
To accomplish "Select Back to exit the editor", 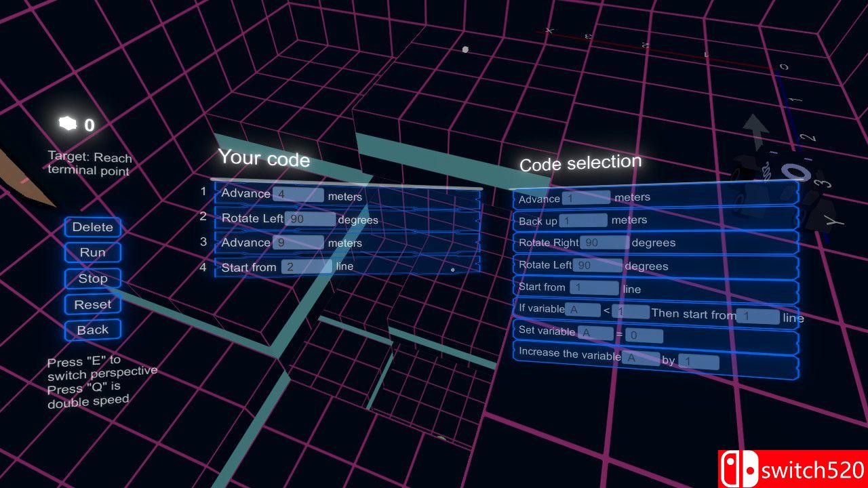I will tap(92, 329).
